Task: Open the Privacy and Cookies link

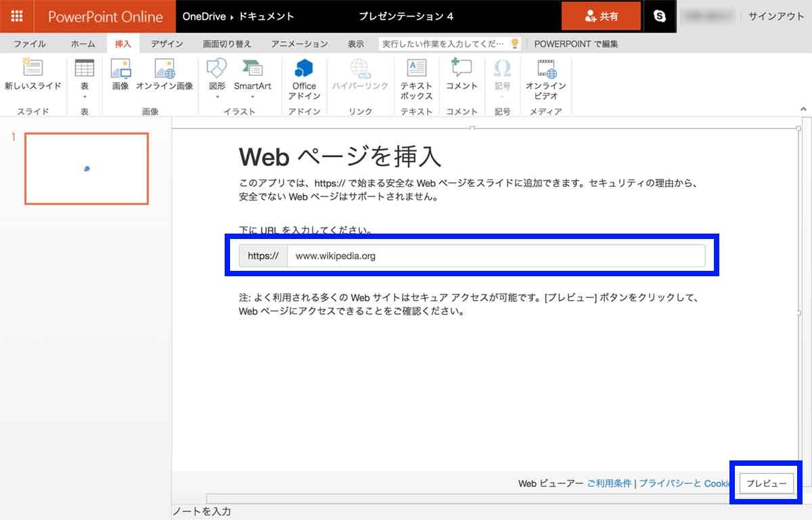Action: [685, 483]
